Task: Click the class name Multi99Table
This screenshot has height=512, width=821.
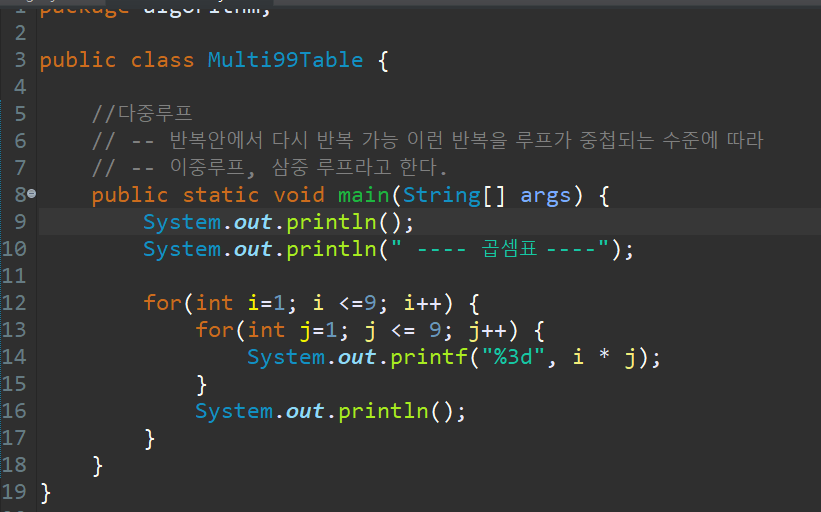Action: pos(285,60)
